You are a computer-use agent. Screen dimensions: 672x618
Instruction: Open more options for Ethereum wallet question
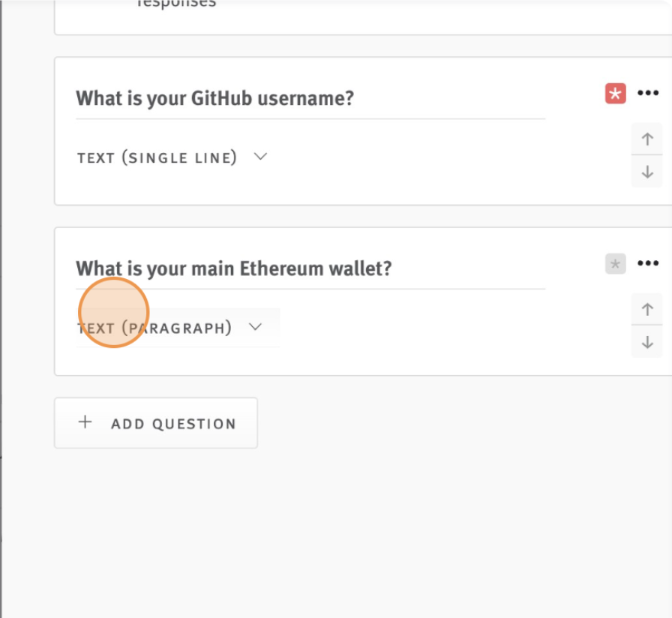tap(647, 263)
